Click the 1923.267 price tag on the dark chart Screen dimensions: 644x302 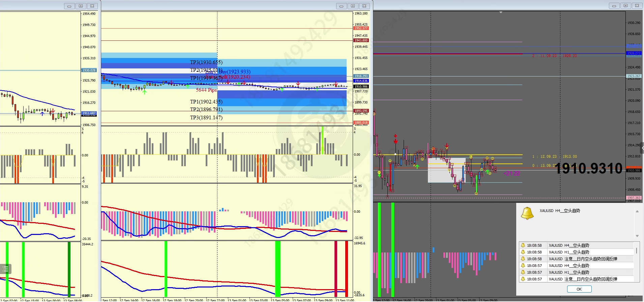[x=634, y=76]
